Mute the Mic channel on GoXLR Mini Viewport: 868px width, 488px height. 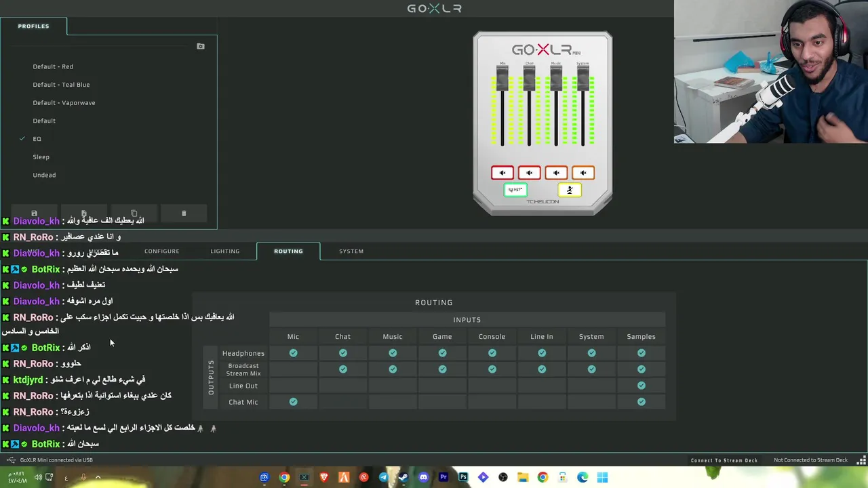[x=502, y=173]
